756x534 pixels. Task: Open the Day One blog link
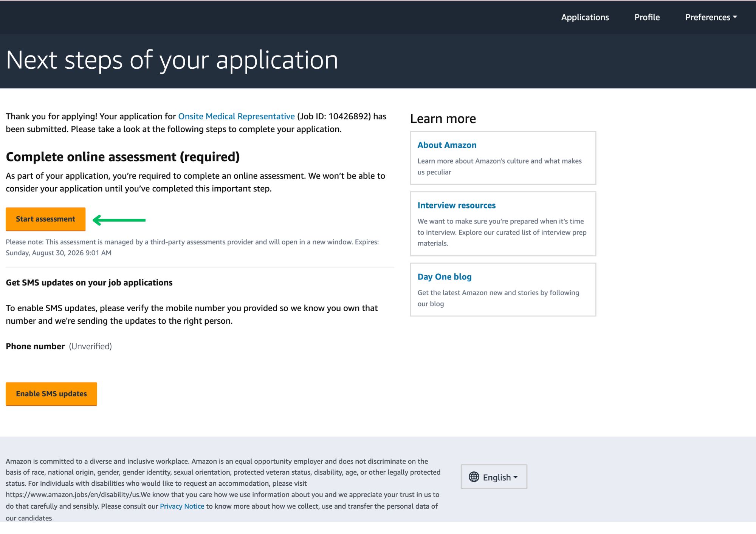pos(445,277)
